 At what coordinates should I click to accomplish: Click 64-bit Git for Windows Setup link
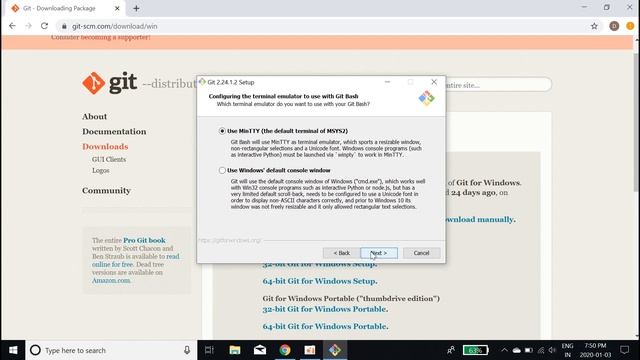pos(320,281)
